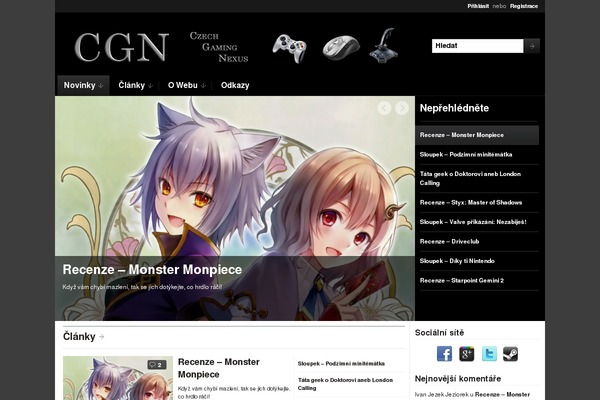The width and height of the screenshot is (600, 400).
Task: Click the Nepřehlédněte heading
Action: pyautogui.click(x=454, y=108)
